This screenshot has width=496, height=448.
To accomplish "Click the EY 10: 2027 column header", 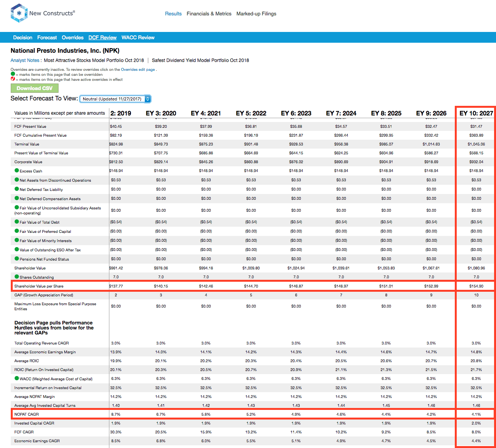I will click(476, 113).
